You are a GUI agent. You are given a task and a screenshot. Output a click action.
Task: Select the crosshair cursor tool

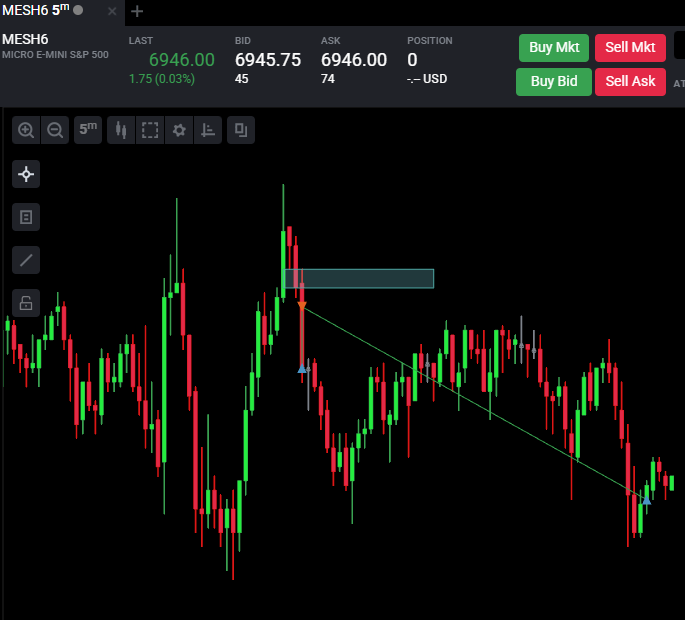point(26,174)
